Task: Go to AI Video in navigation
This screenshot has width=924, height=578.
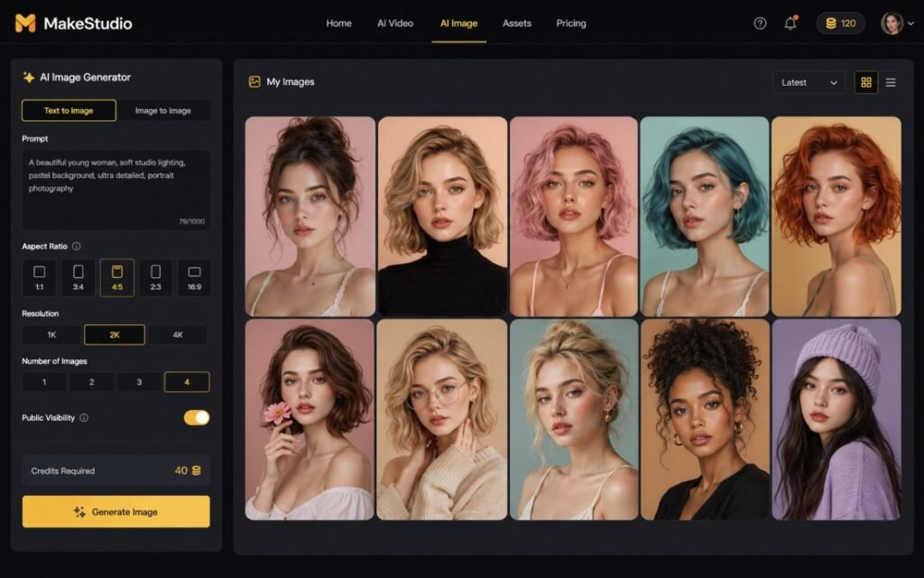Action: click(x=395, y=23)
